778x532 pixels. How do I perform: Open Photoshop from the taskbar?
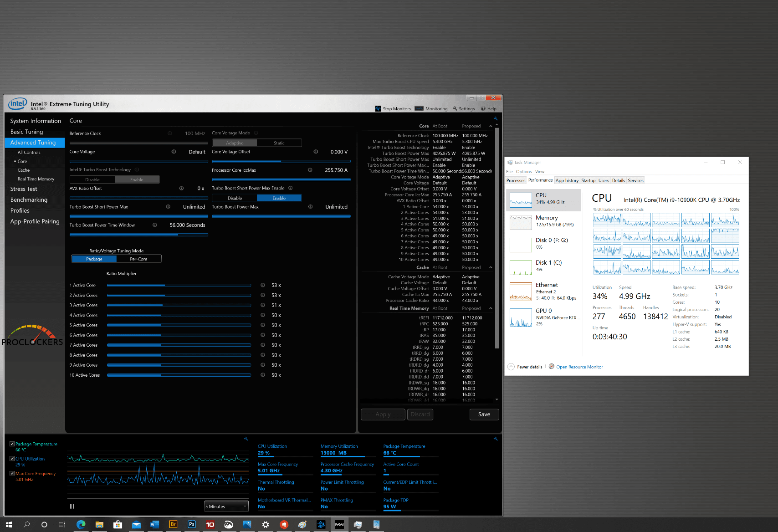coord(192,524)
